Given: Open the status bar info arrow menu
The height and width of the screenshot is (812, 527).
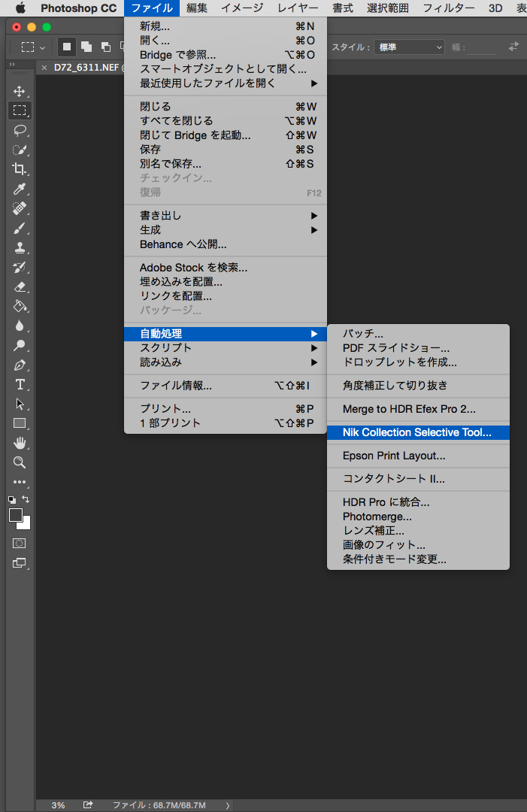Looking at the screenshot, I should 227,805.
